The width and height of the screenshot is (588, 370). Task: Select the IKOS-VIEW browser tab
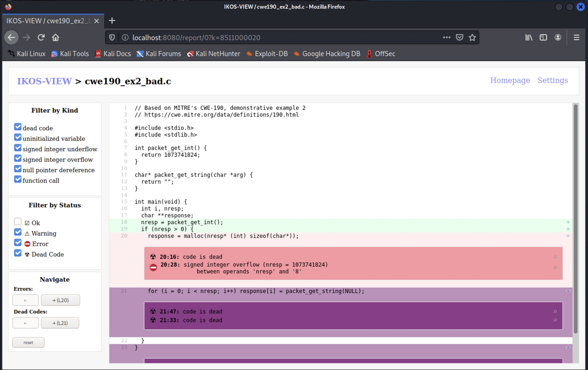tap(53, 21)
